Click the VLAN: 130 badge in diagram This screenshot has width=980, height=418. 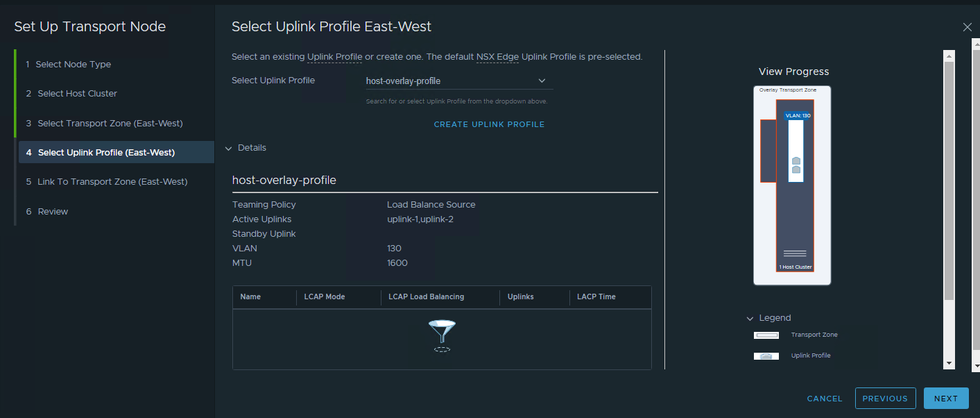[x=797, y=115]
